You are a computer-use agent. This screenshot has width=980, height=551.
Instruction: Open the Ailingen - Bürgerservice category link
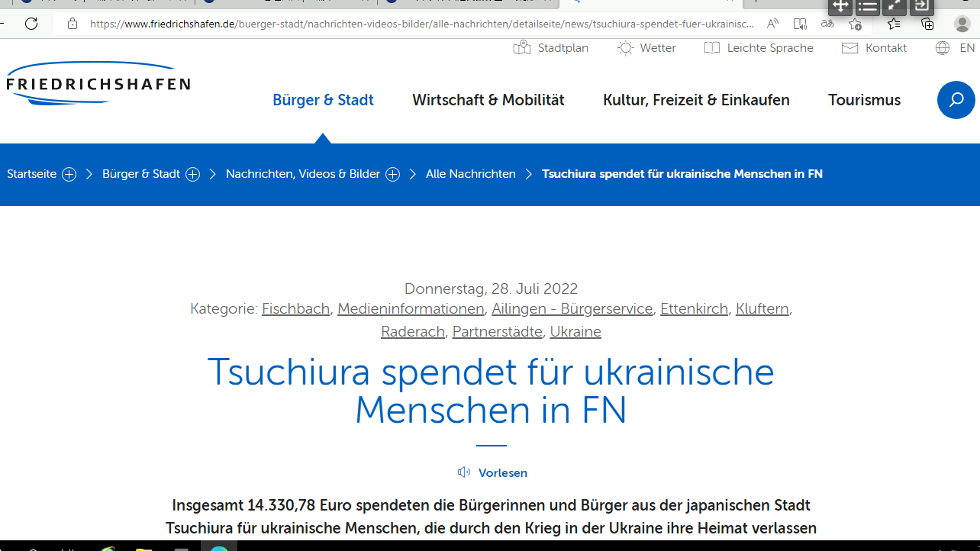point(572,309)
